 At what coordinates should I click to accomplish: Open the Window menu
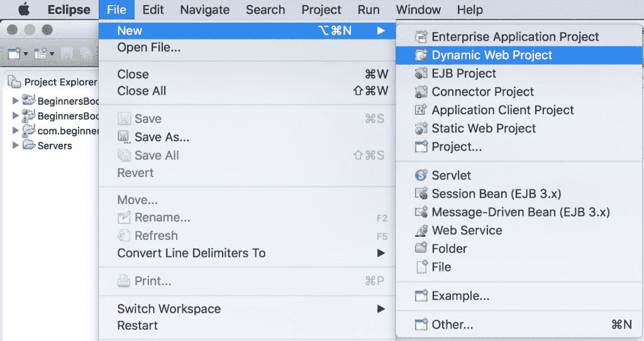418,9
